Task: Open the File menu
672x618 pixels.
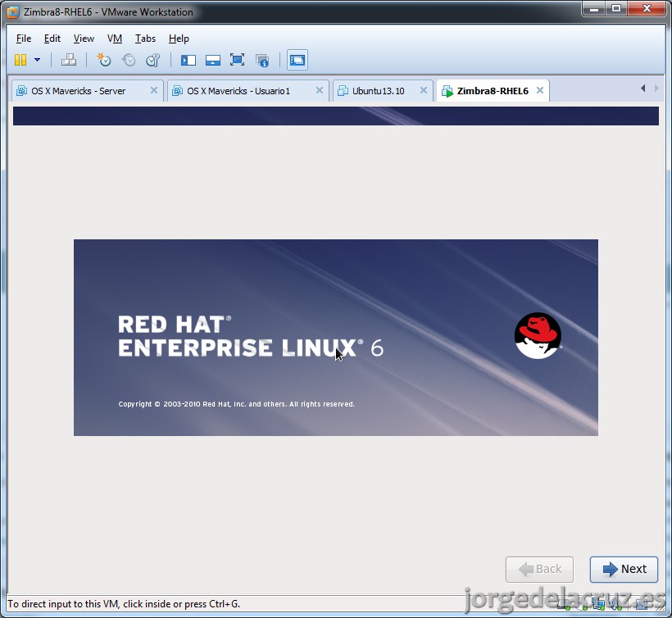Action: point(24,39)
